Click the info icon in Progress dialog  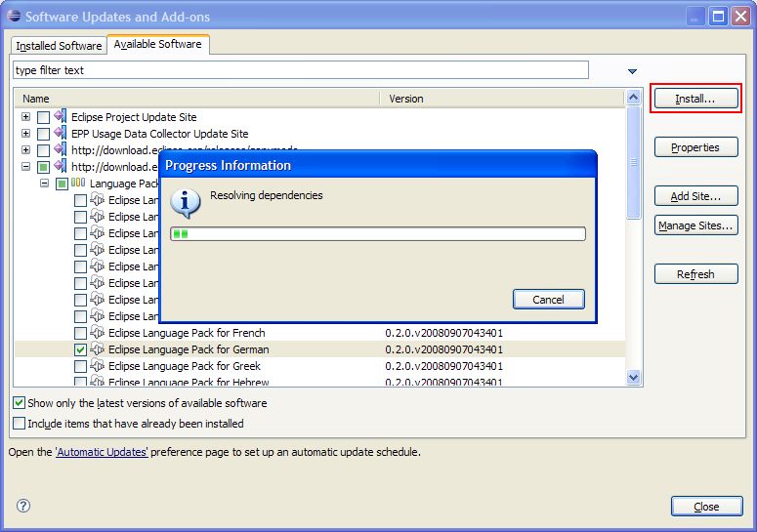[185, 203]
